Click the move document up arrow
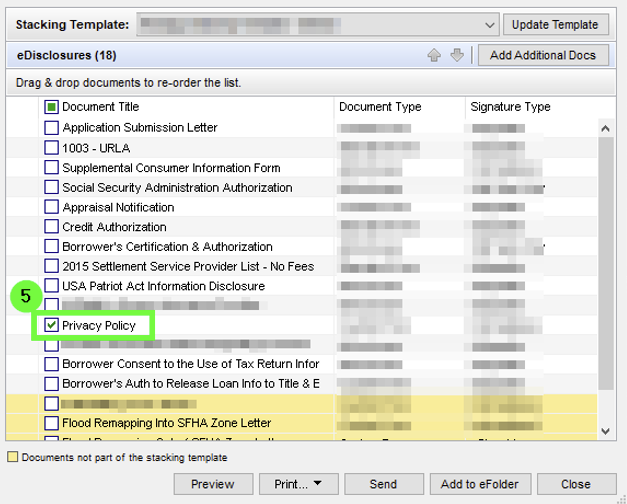 (434, 56)
